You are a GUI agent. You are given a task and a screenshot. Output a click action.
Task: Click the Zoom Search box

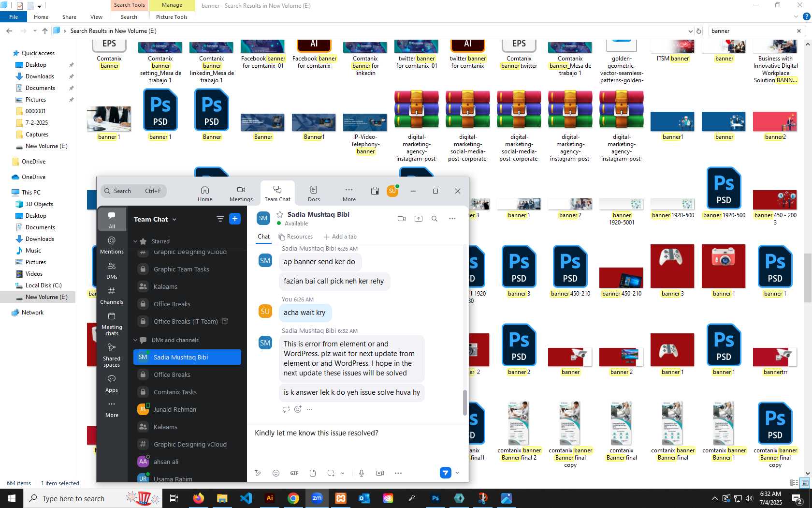[133, 191]
